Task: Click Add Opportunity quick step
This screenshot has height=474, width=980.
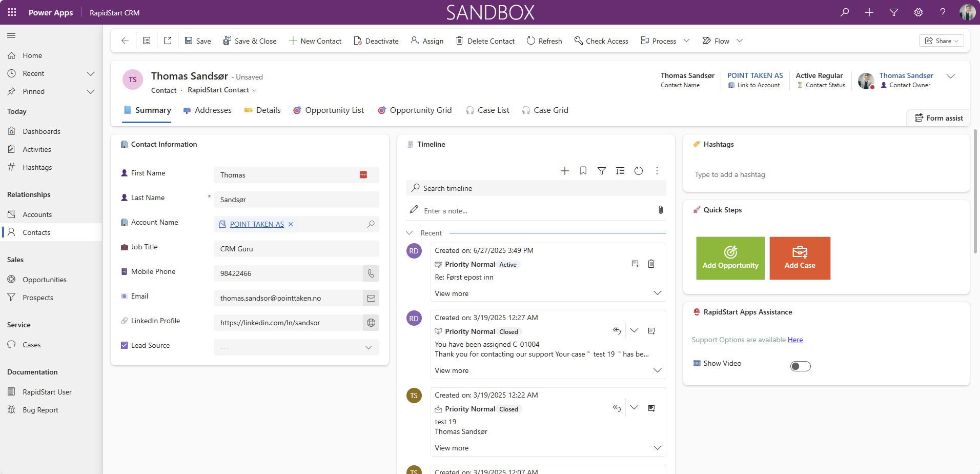Action: tap(730, 258)
